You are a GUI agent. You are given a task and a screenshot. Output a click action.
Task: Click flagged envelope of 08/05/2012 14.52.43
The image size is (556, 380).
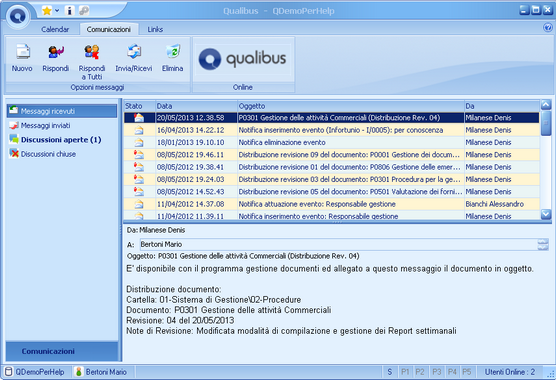coord(139,191)
